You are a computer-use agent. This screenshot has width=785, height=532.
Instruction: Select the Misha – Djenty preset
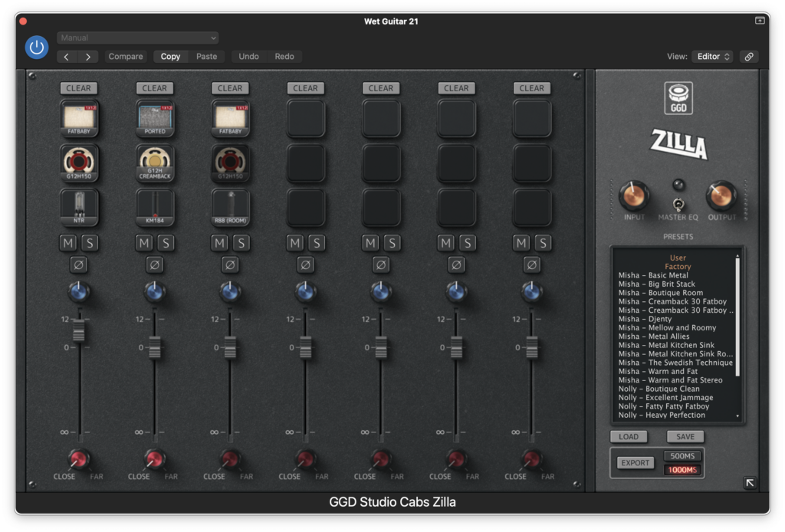[645, 319]
